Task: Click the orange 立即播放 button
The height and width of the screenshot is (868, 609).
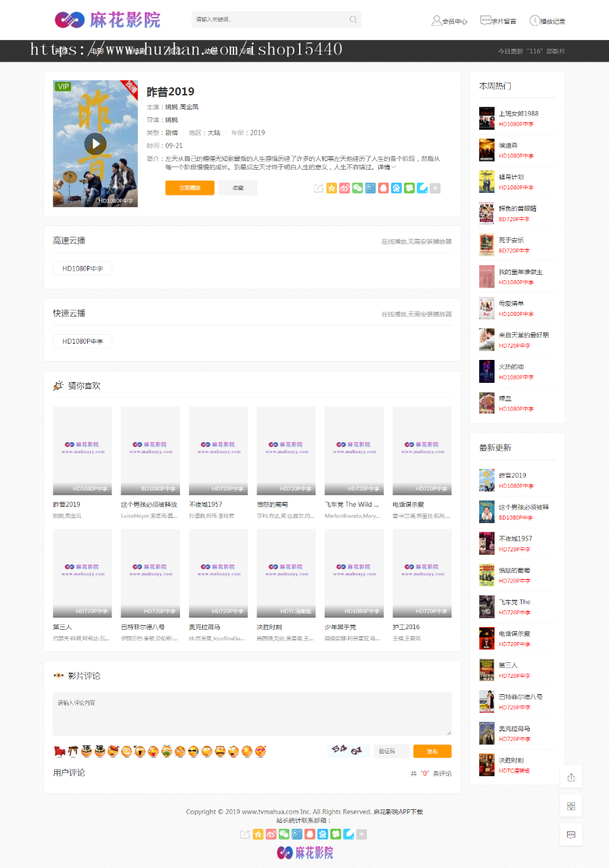Action: click(x=189, y=187)
